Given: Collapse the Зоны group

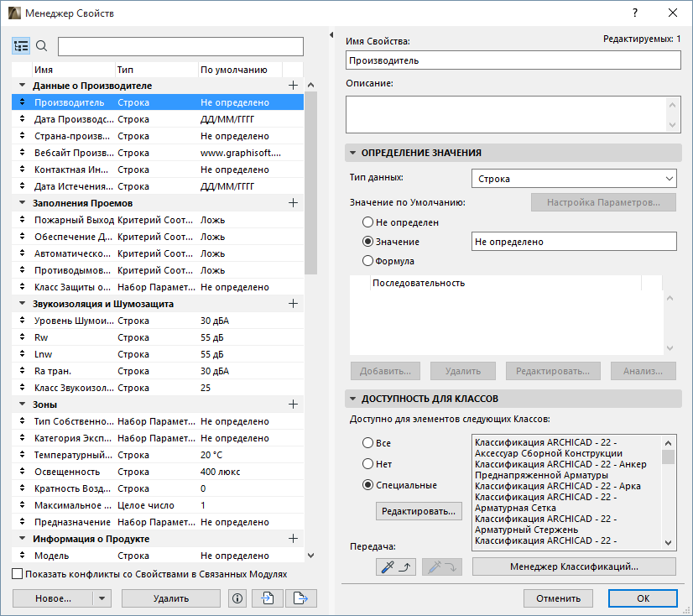Looking at the screenshot, I should [22, 405].
